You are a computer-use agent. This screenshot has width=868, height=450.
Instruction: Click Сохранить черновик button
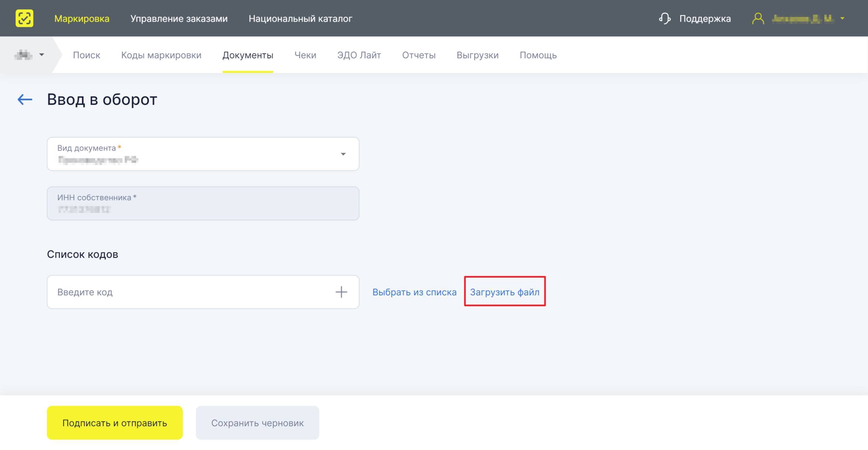pyautogui.click(x=257, y=423)
